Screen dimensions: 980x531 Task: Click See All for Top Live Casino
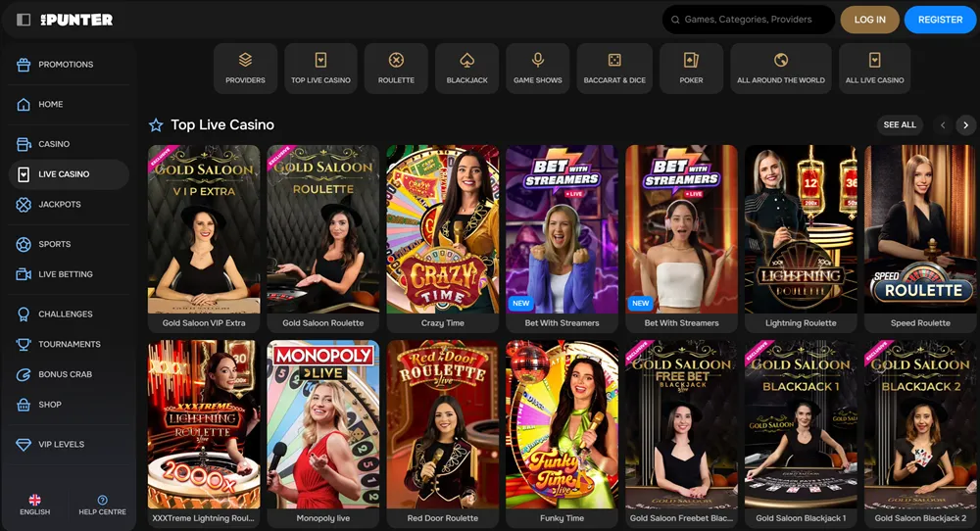tap(900, 125)
